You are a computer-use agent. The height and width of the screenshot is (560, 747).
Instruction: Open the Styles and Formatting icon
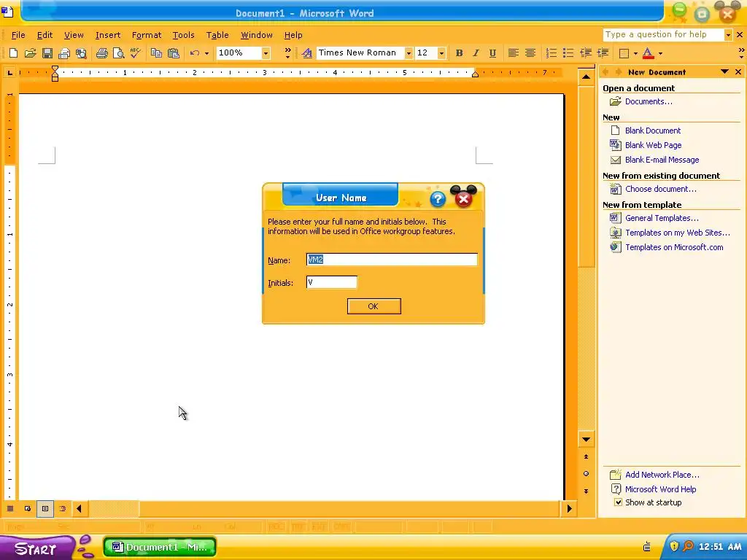tap(307, 52)
